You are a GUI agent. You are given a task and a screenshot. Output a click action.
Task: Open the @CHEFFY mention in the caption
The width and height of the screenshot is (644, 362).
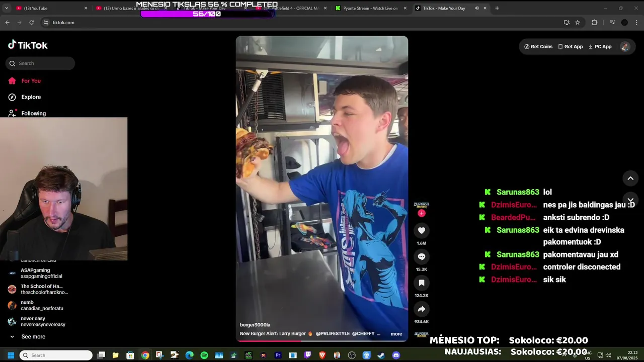[x=363, y=334]
